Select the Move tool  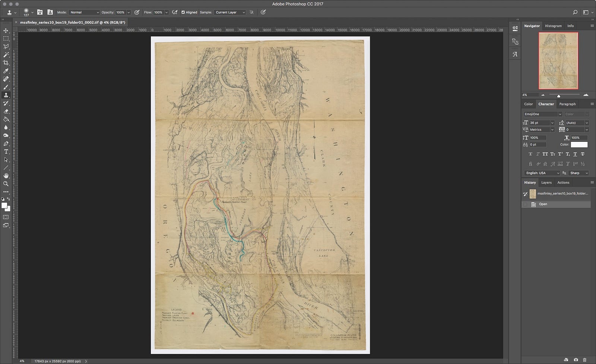[6, 31]
